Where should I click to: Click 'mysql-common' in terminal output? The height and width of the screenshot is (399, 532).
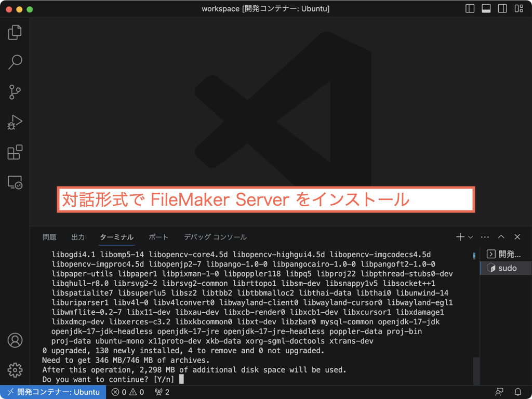pyautogui.click(x=347, y=322)
